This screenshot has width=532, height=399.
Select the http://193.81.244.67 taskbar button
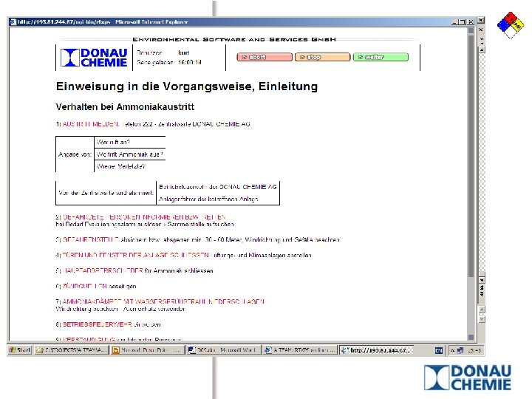(x=375, y=349)
